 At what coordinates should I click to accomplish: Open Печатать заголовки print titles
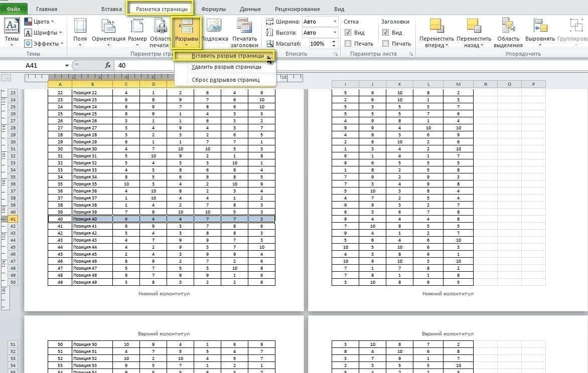(244, 33)
